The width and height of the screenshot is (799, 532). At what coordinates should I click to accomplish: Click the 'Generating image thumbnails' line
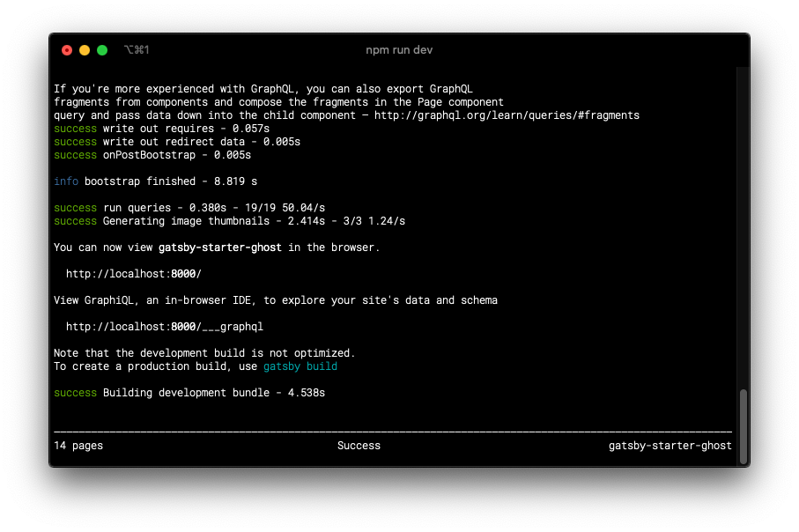point(229,221)
